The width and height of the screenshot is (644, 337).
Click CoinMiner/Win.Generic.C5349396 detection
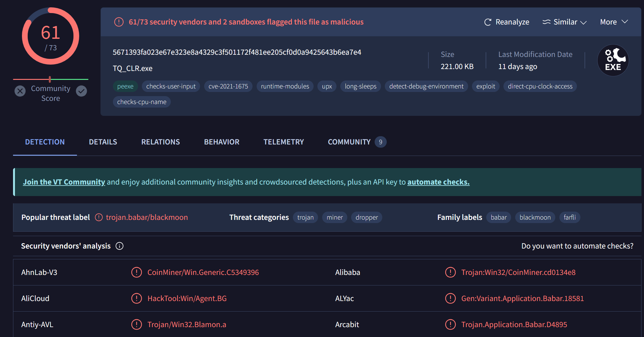(x=203, y=272)
